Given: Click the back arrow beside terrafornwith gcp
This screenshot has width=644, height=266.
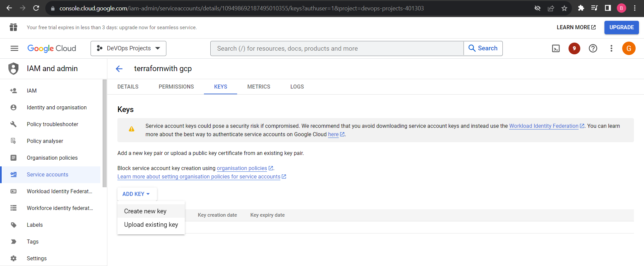Looking at the screenshot, I should click(119, 69).
